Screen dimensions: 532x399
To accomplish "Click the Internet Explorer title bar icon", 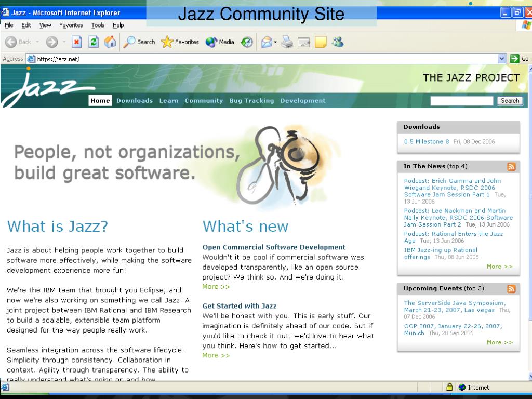I will click(5, 12).
